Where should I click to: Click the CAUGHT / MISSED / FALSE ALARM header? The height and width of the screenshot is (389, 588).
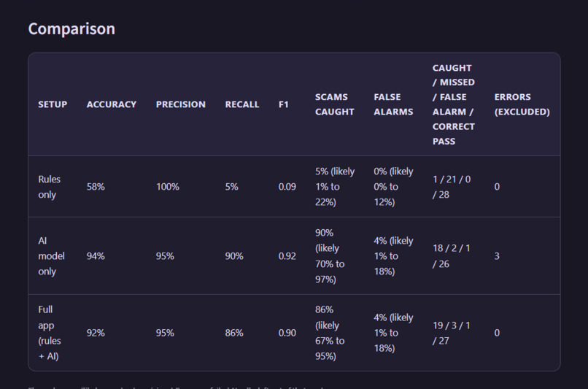(453, 104)
